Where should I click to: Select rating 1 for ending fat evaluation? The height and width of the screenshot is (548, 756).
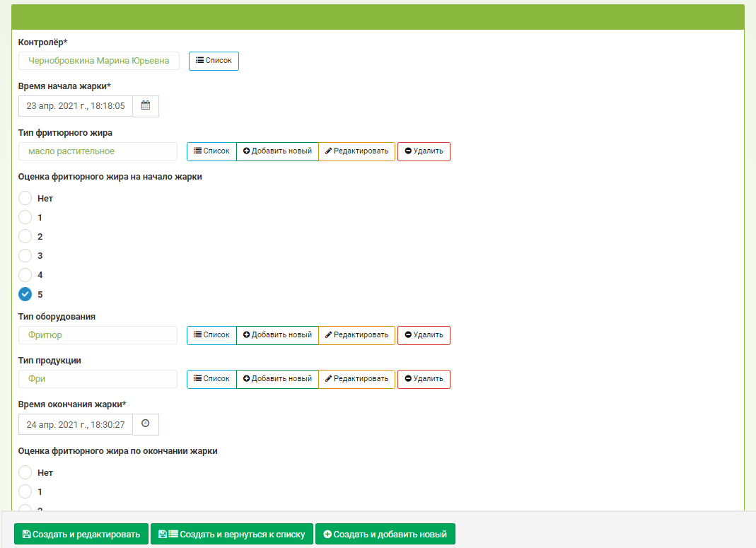coord(25,491)
